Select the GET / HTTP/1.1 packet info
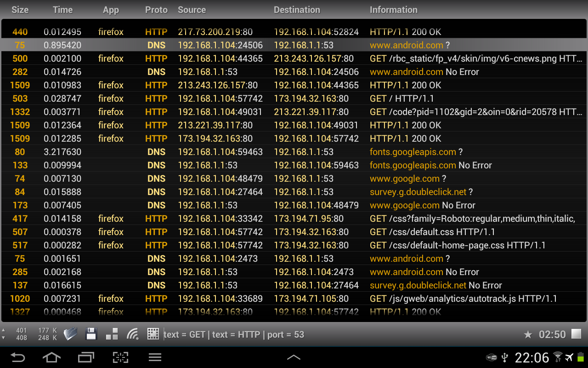Image resolution: width=588 pixels, height=368 pixels. tap(401, 98)
